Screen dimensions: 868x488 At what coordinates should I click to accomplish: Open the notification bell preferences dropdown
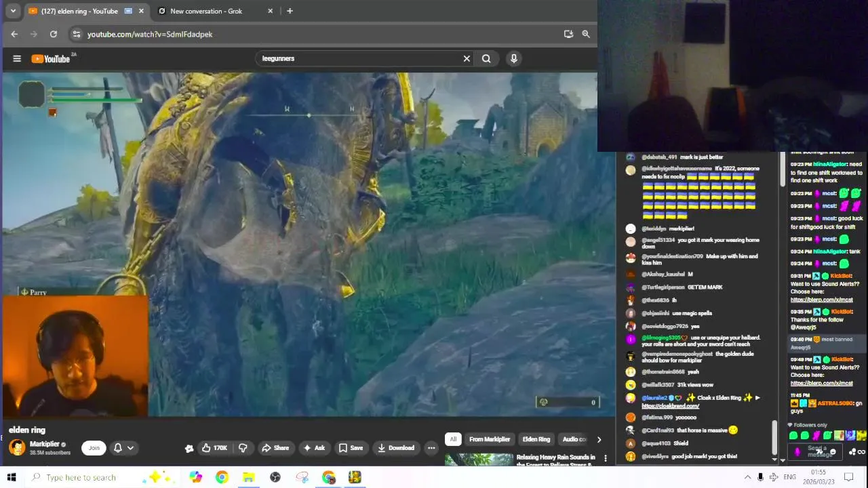pyautogui.click(x=123, y=447)
